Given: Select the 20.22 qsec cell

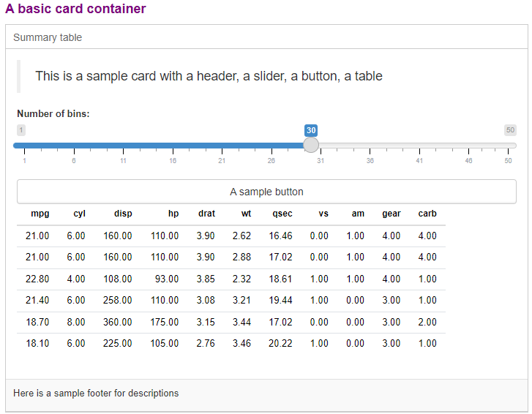Looking at the screenshot, I should pyautogui.click(x=280, y=343).
